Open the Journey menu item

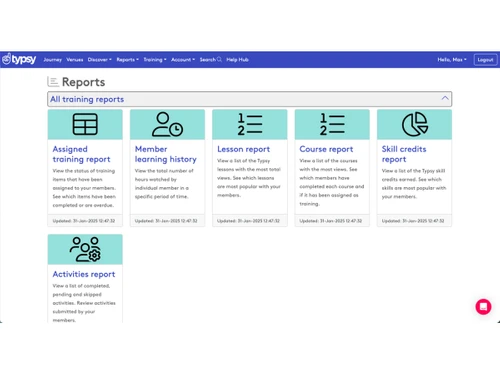[53, 60]
